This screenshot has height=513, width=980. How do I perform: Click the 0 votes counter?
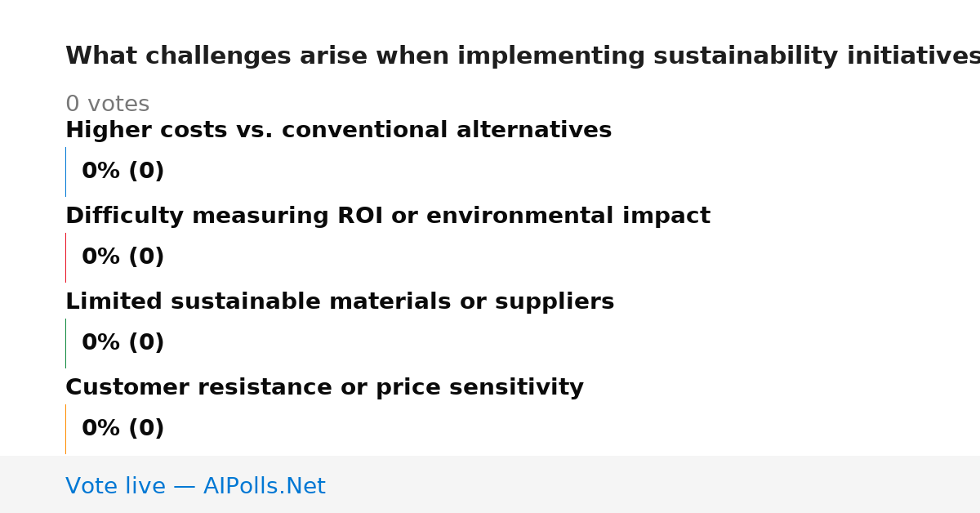(107, 105)
